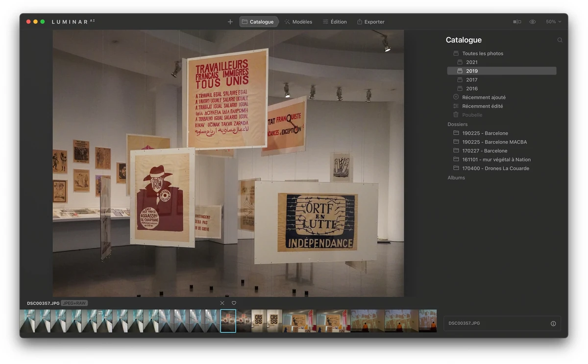
Task: Click the clock-plus icon of Récemment ajouté
Action: pos(456,97)
